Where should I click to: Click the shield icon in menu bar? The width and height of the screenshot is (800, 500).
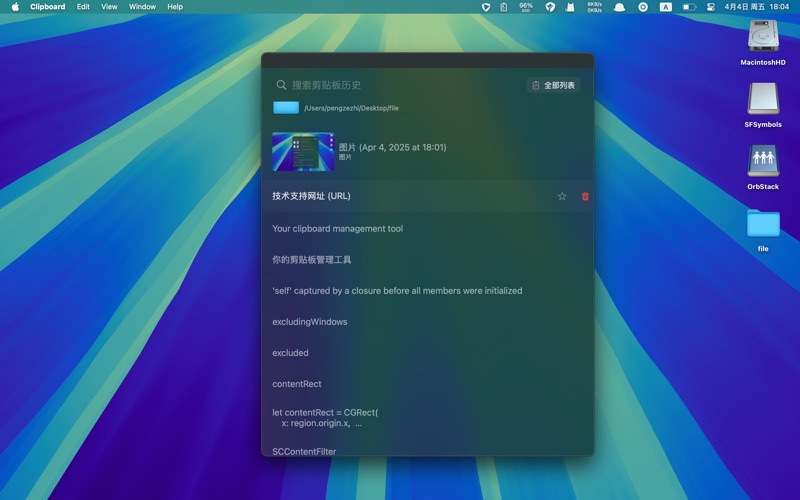pyautogui.click(x=486, y=7)
